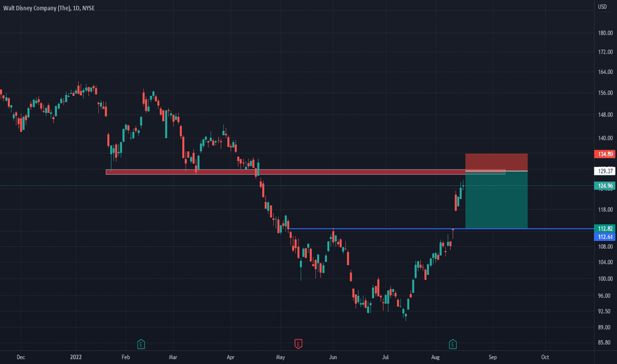Click the Feb label on time axis
This screenshot has height=364, width=617.
click(126, 357)
